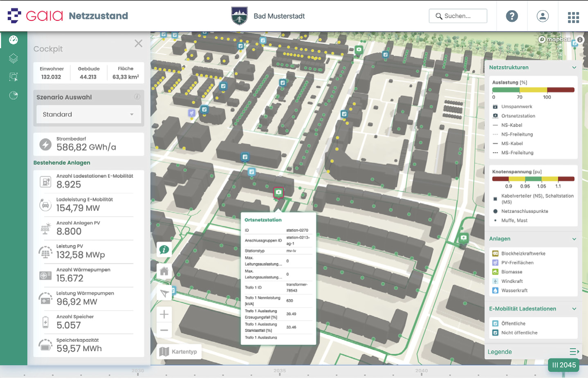
Task: Open the Standard scenario dropdown
Action: click(x=89, y=114)
